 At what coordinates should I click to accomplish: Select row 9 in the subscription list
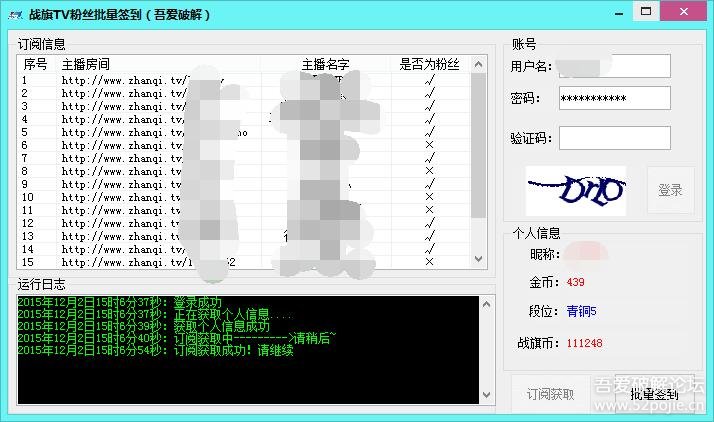(244, 184)
